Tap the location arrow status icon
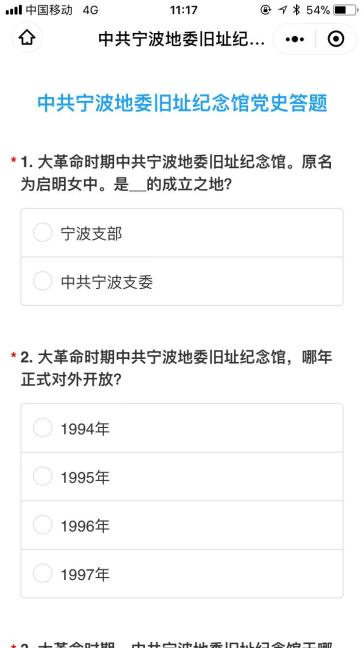Image resolution: width=364 pixels, height=648 pixels. [x=282, y=10]
